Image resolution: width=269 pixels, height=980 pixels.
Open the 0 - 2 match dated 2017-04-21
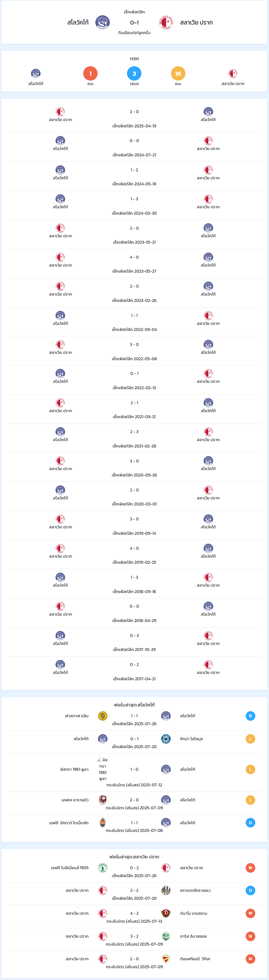tap(134, 671)
